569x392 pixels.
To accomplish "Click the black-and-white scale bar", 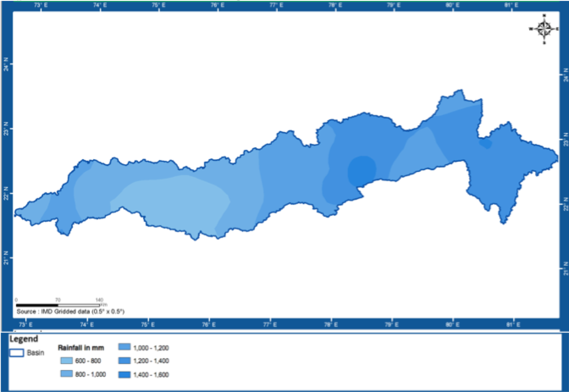I will (58, 305).
